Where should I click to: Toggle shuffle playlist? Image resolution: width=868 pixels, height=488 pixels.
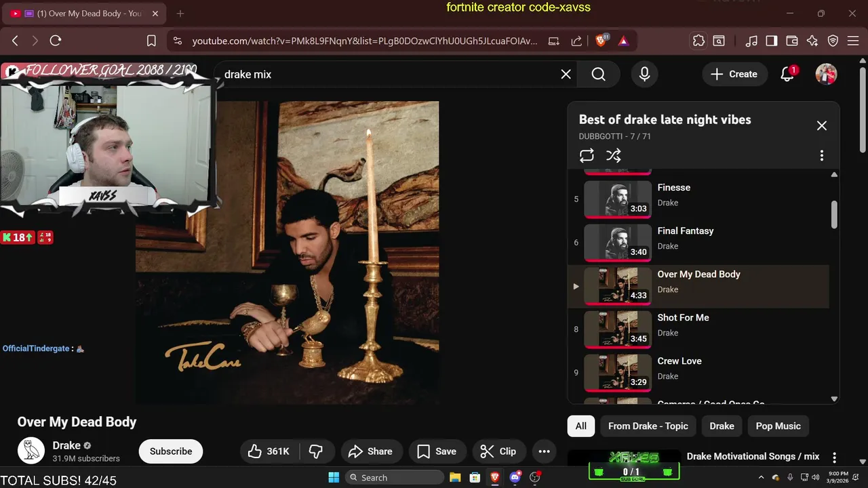click(613, 155)
